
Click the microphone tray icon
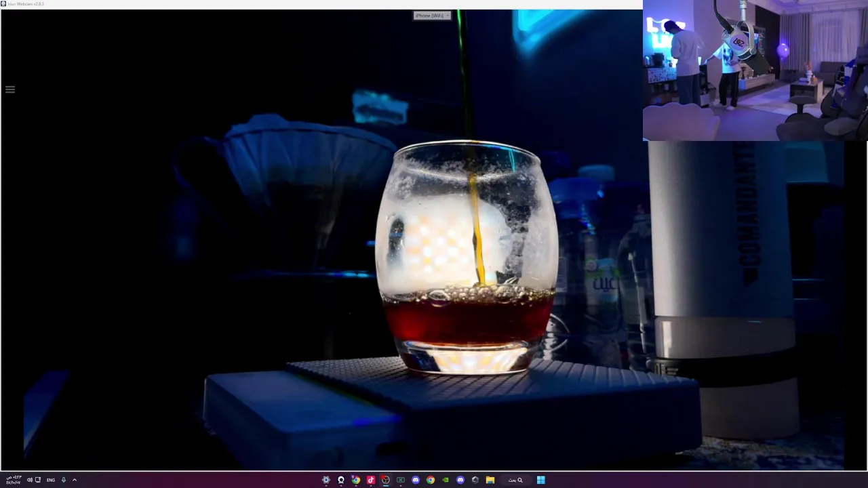[64, 480]
